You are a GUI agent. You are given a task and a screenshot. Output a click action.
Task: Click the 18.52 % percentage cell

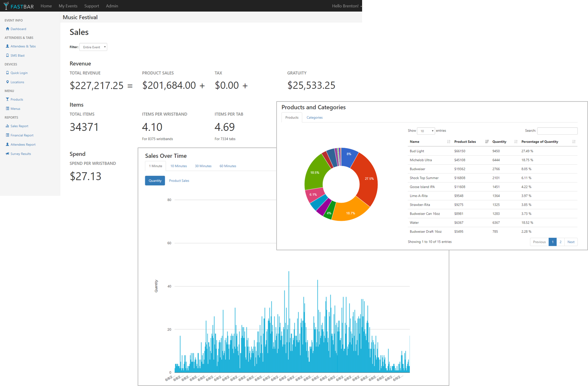point(527,223)
